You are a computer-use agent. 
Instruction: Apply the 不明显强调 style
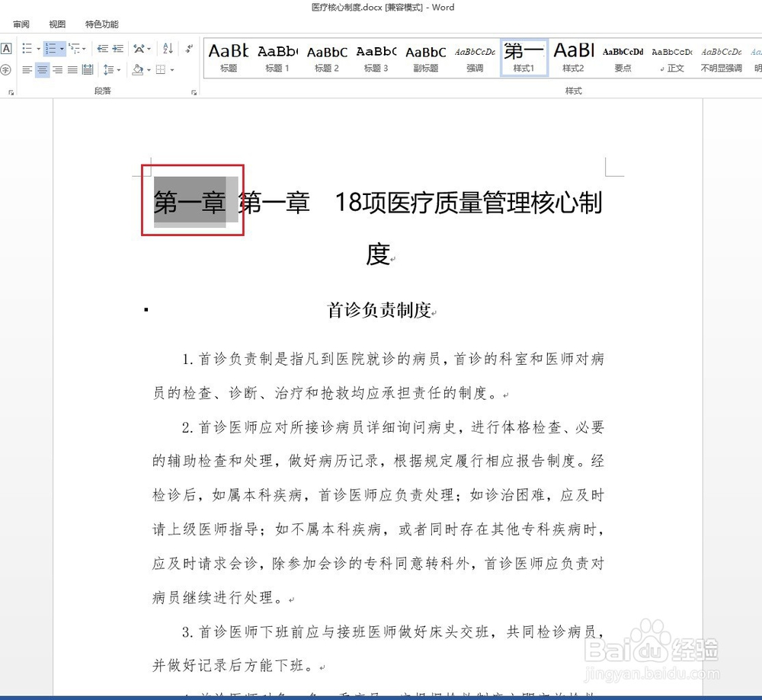(721, 58)
